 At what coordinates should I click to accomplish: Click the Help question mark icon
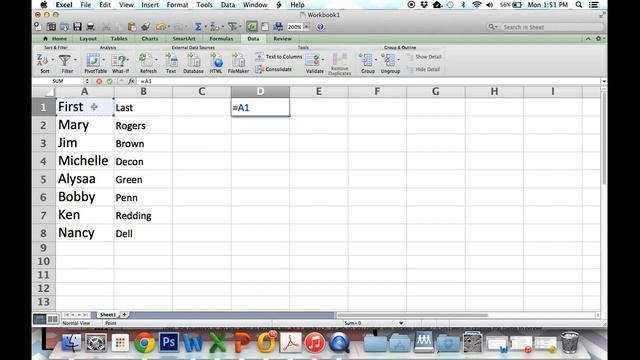[x=320, y=27]
